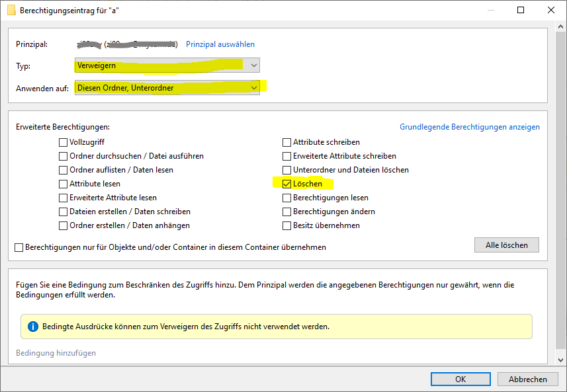Click the blue info icon in the yellow banner

(32, 327)
